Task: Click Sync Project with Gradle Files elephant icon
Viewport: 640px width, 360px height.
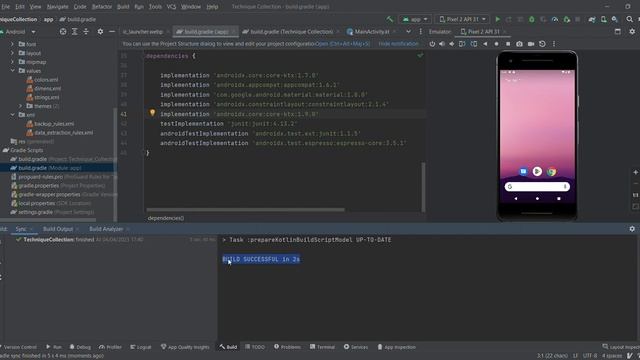Action: tap(592, 19)
